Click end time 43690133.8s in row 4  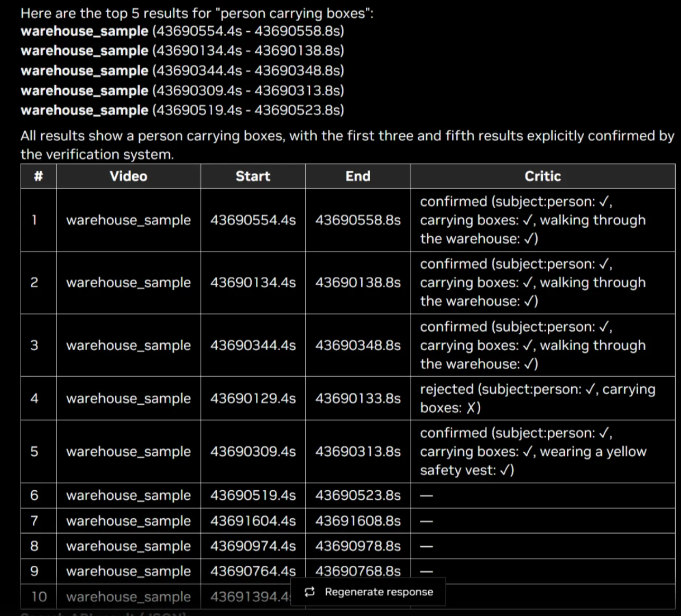click(358, 398)
